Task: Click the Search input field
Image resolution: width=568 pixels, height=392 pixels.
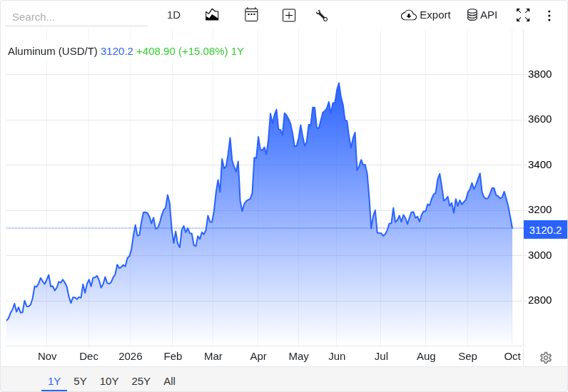Action: (76, 17)
